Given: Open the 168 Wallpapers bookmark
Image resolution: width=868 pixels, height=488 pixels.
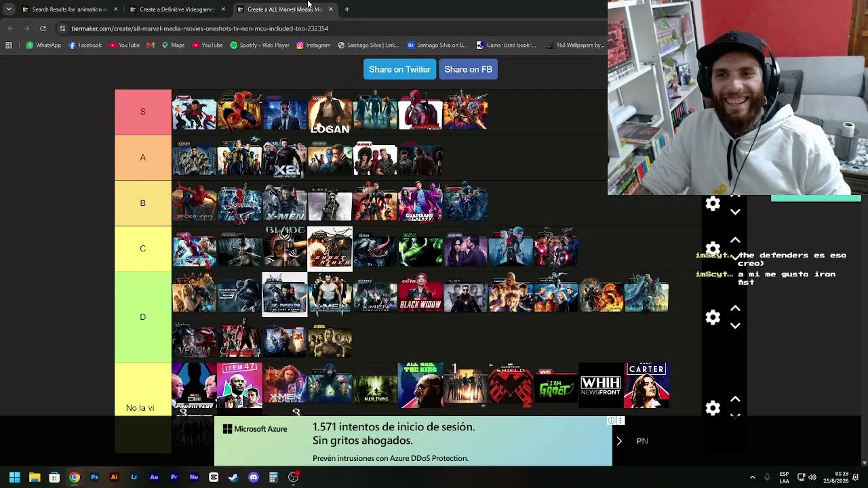Looking at the screenshot, I should pos(575,45).
